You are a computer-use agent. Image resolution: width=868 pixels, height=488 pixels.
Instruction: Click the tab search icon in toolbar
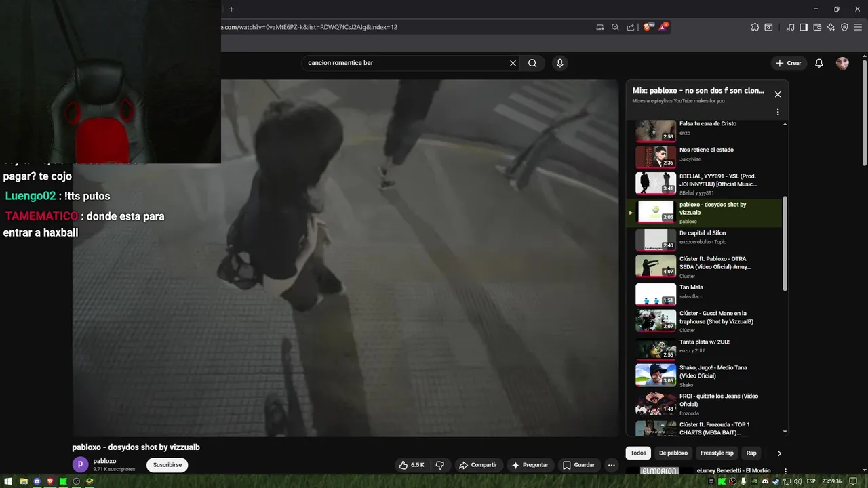click(768, 27)
